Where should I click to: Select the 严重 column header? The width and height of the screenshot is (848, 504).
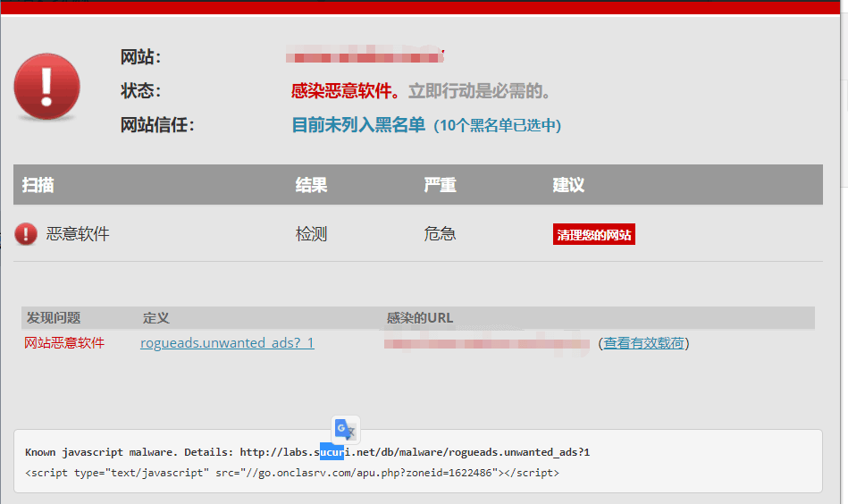click(440, 185)
